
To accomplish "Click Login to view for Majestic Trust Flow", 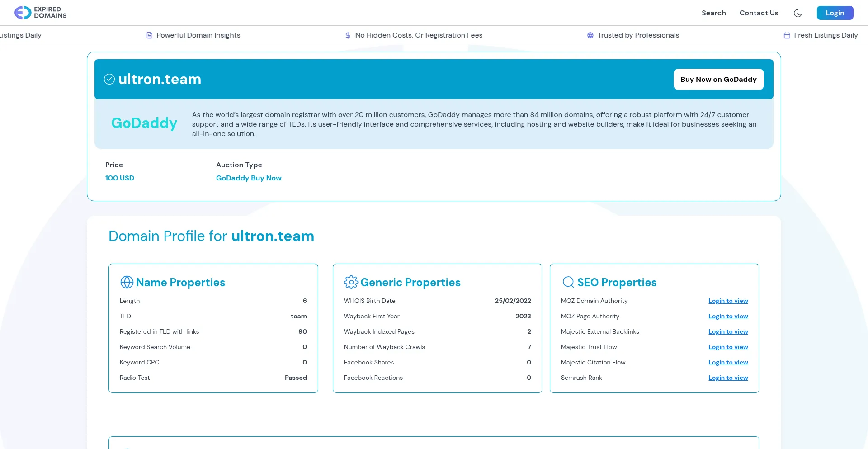I will click(728, 347).
